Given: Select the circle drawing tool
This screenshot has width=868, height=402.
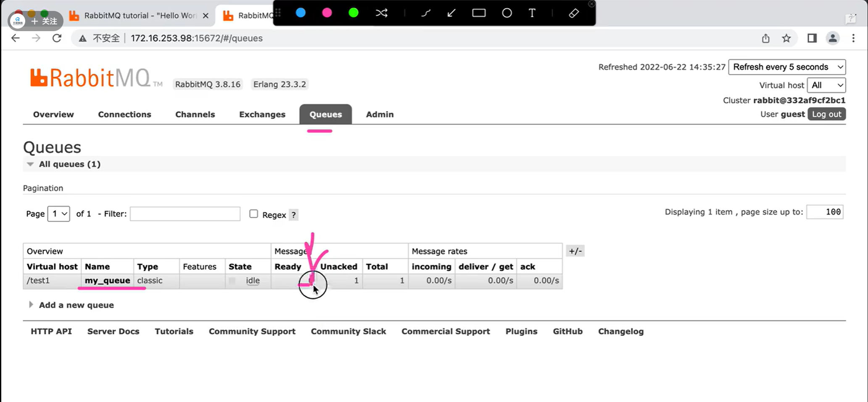Looking at the screenshot, I should 507,13.
